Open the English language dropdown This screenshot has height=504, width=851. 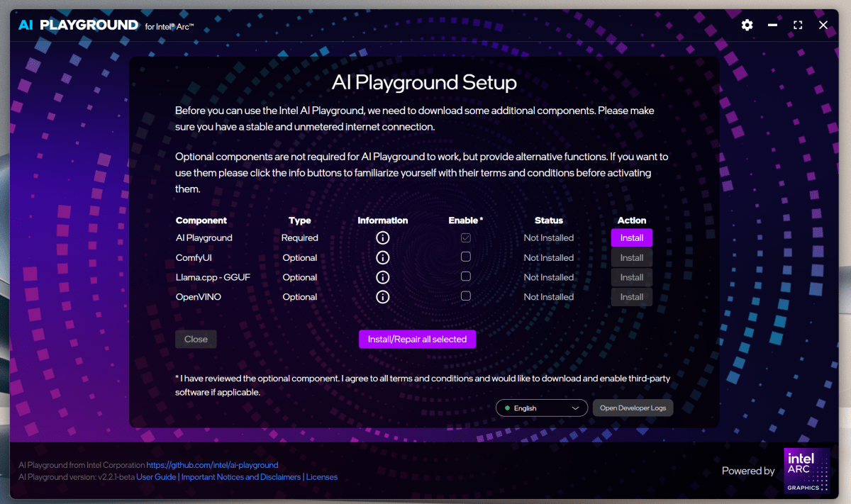pos(542,408)
